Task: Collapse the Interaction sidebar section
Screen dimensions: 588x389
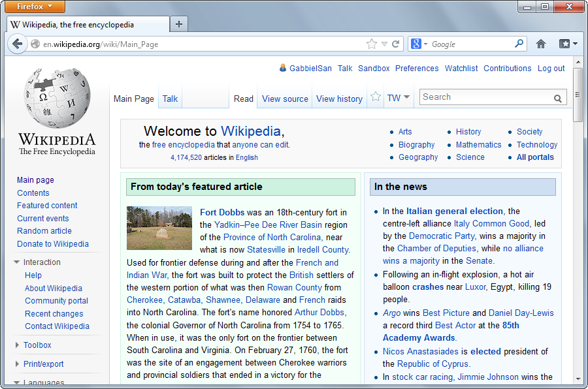Action: 16,262
